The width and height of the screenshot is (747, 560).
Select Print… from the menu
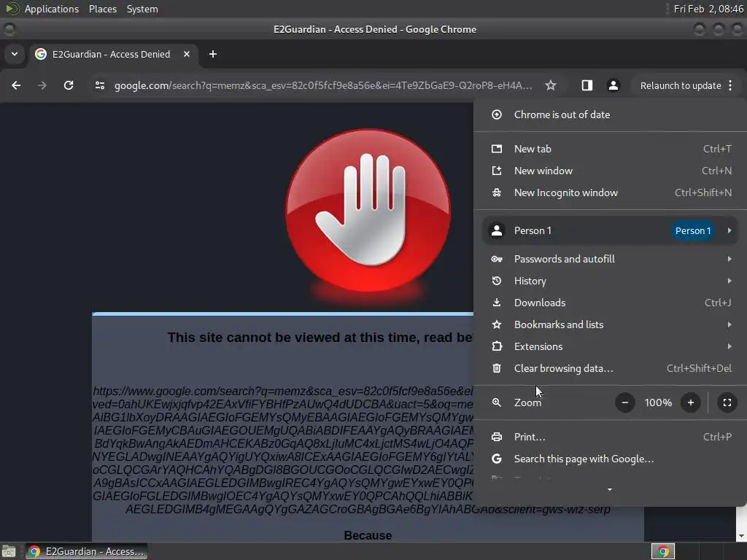point(611,437)
